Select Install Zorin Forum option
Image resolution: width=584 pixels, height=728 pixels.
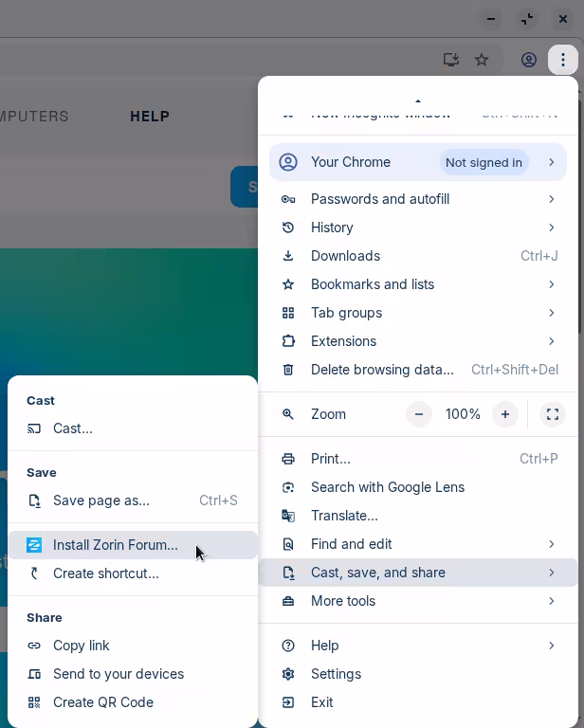(115, 545)
